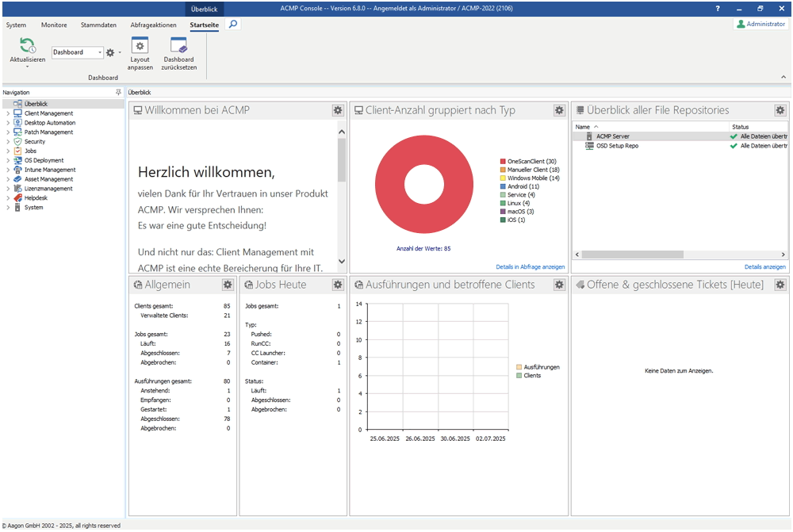Expand Patch Management tree node
This screenshot has height=532, width=793.
point(8,132)
